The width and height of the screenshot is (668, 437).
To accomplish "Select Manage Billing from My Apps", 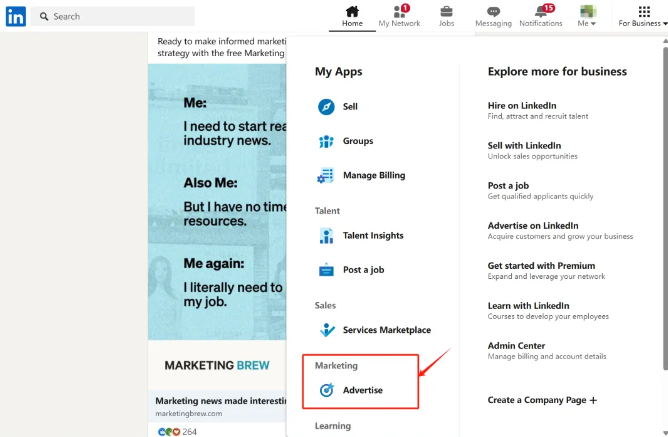I will [374, 175].
